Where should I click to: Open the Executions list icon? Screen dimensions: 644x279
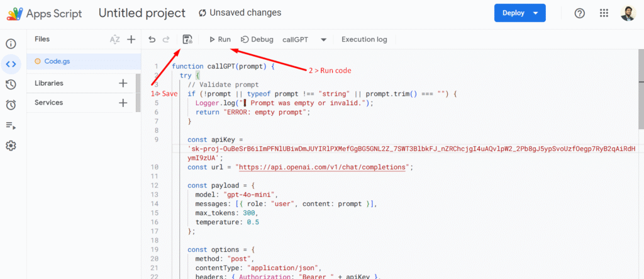(11, 125)
